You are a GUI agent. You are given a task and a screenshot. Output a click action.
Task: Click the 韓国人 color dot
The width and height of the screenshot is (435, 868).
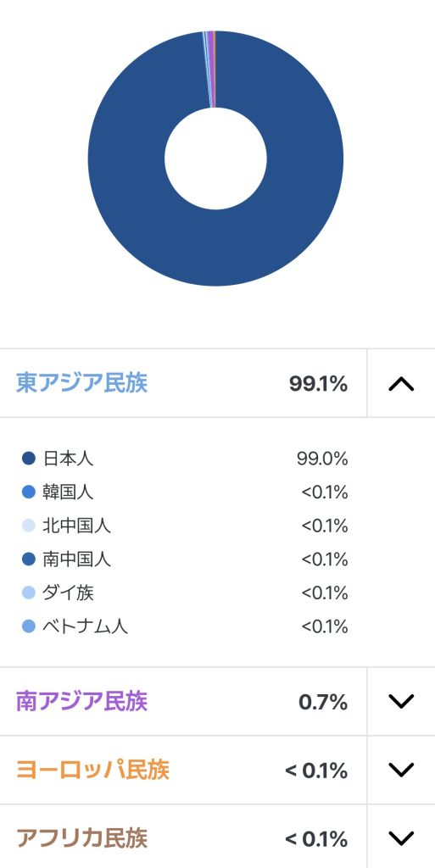[28, 492]
